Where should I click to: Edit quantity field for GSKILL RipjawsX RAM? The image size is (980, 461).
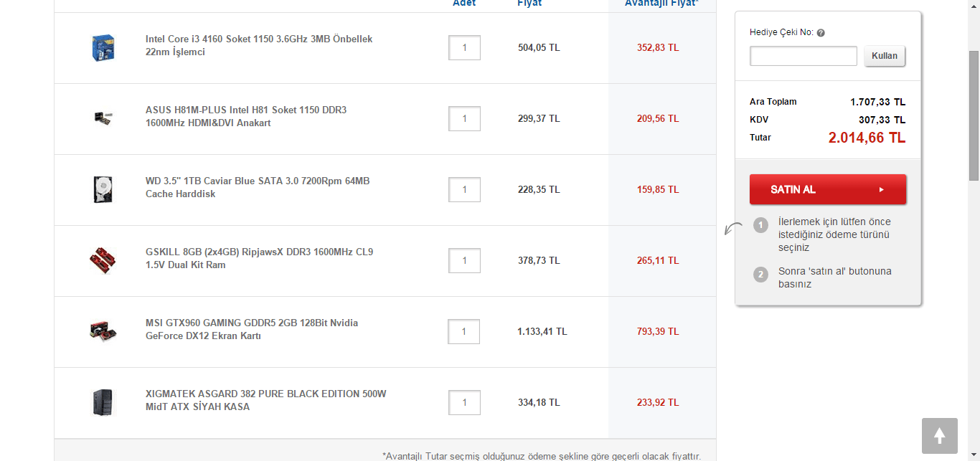(x=464, y=260)
